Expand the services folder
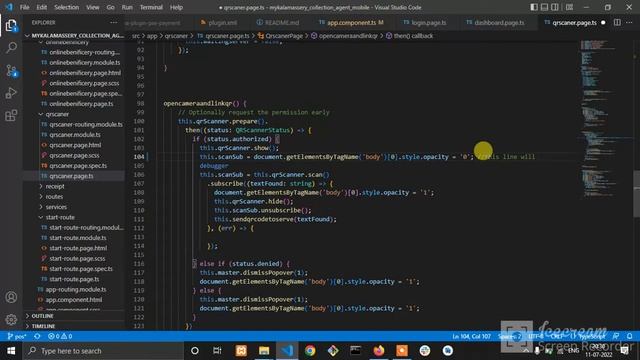The image size is (640, 360). (56, 207)
